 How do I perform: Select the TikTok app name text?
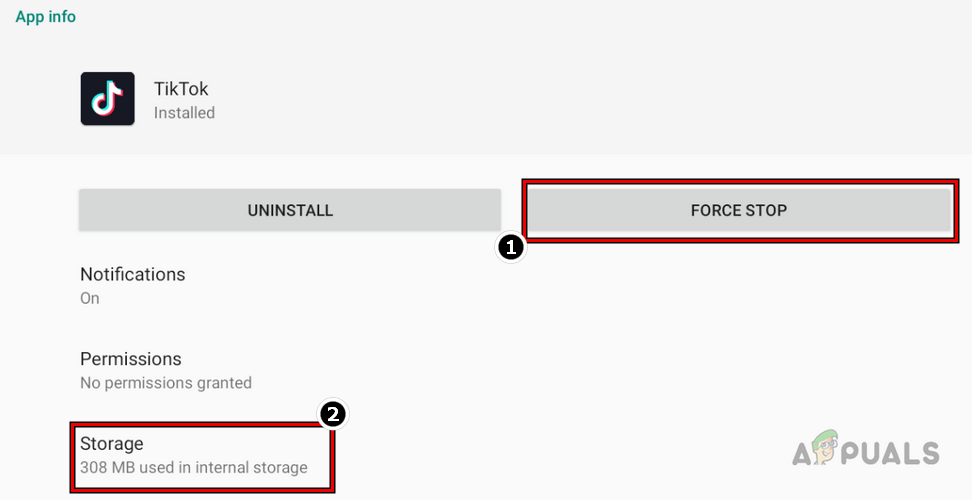182,89
